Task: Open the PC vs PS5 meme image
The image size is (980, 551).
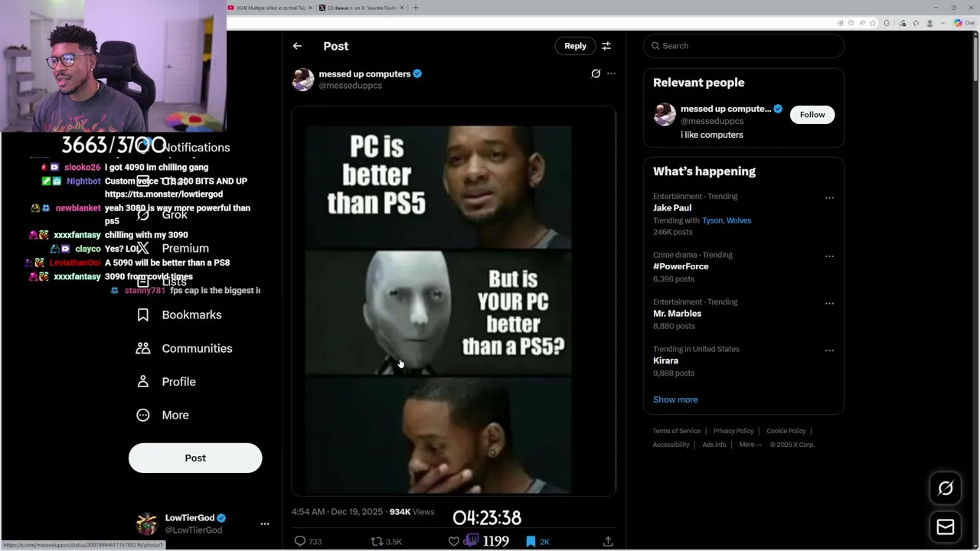Action: 453,302
